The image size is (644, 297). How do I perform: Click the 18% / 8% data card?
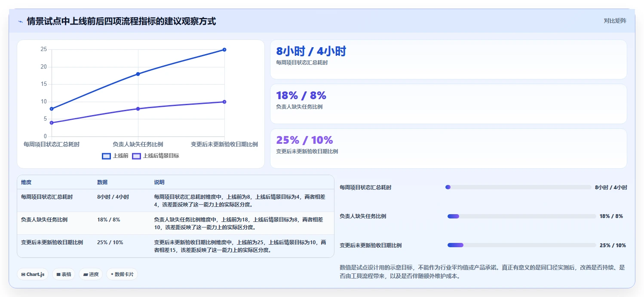448,104
